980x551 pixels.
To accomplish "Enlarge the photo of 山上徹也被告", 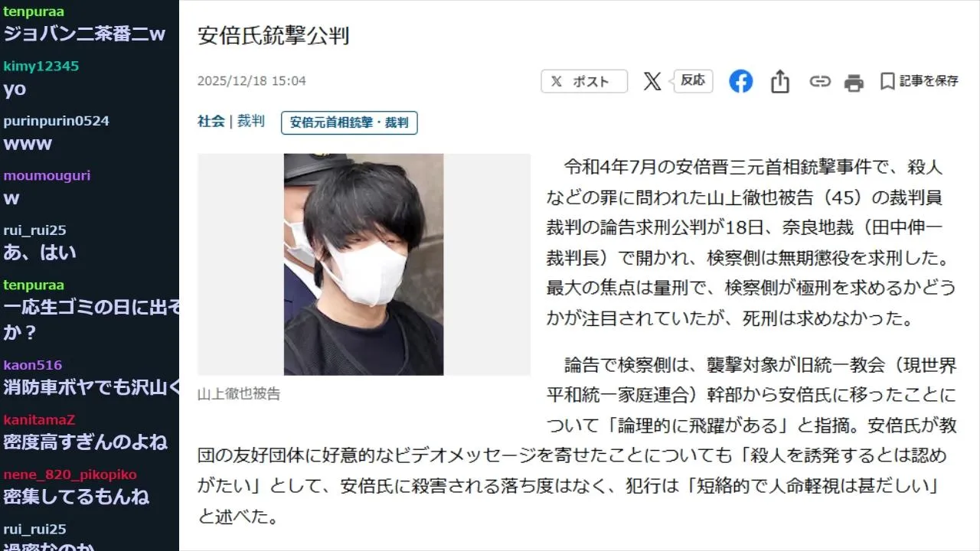I will (x=364, y=265).
